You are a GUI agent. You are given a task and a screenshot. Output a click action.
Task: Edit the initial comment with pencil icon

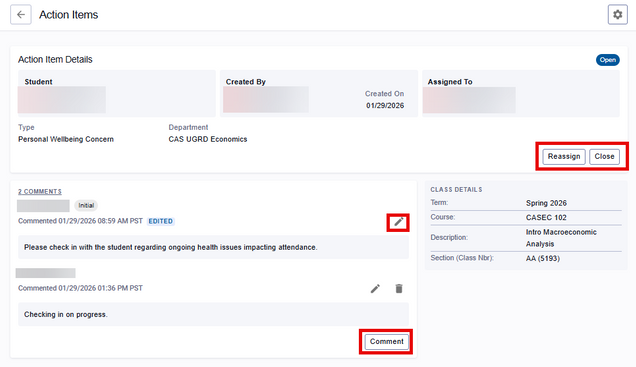pos(398,222)
